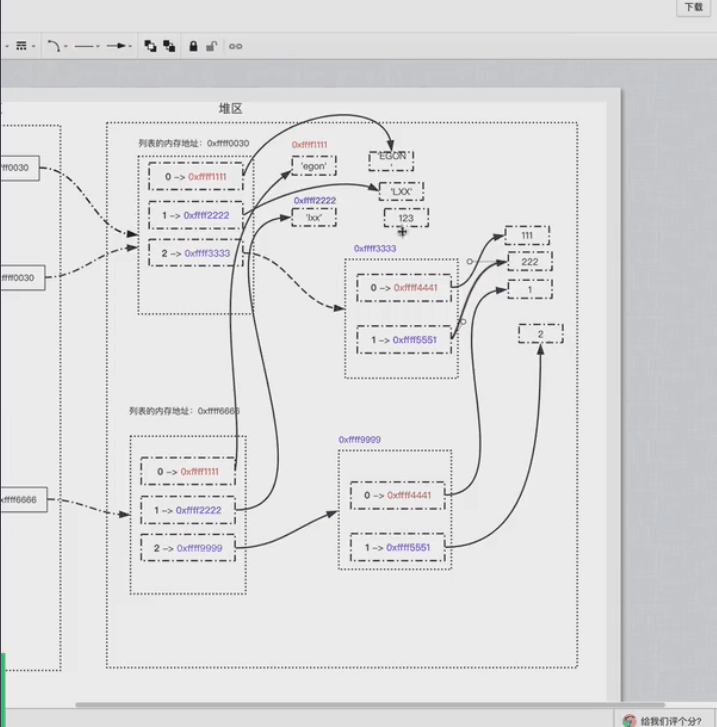Select '1 -> 0xffff5551' in the 0xffff9999 list
Image resolution: width=717 pixels, height=727 pixels.
pos(397,548)
